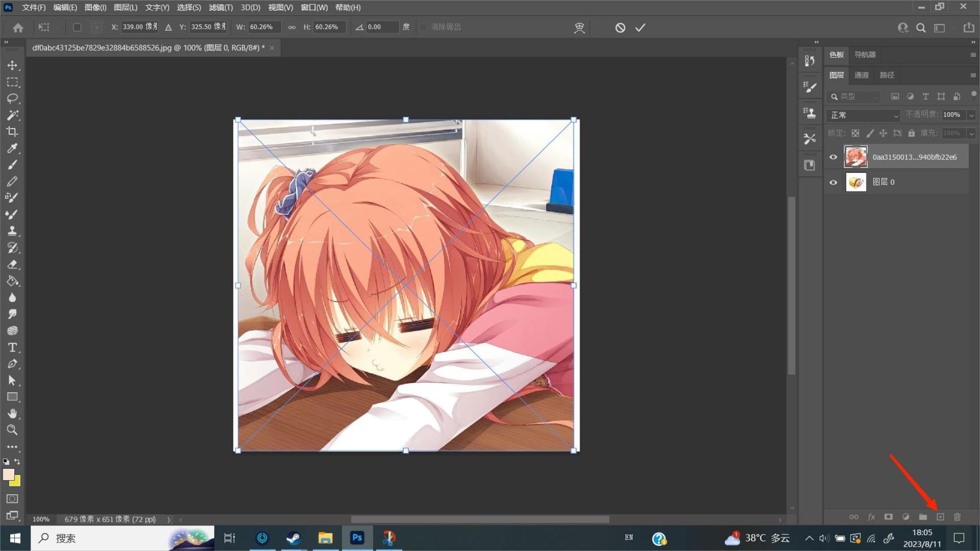This screenshot has width=980, height=551.
Task: Select the Lasso tool
Action: click(x=12, y=99)
